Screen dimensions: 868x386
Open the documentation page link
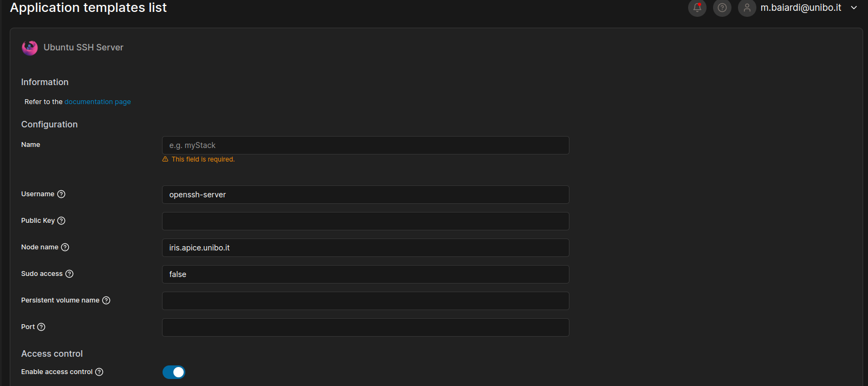pos(98,102)
